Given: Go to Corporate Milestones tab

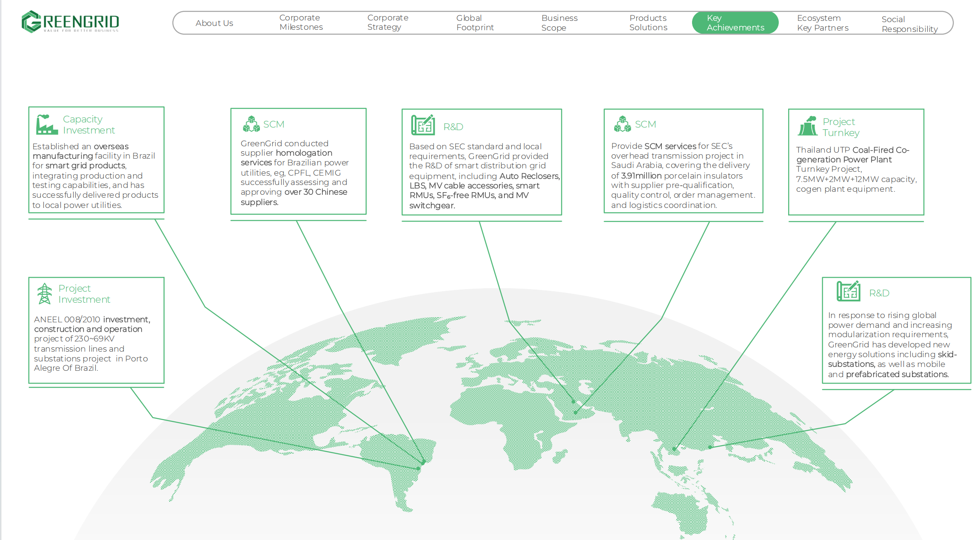Looking at the screenshot, I should point(301,23).
